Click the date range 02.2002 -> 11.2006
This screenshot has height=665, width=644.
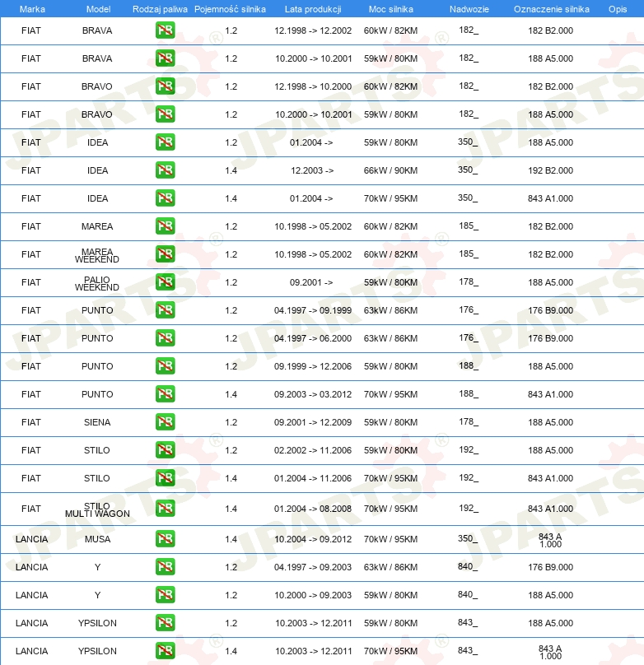coord(313,450)
